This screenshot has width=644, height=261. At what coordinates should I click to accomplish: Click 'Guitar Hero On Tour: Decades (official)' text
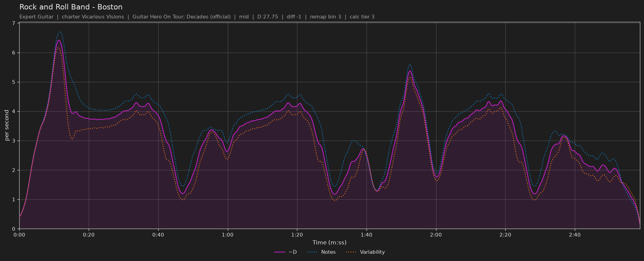[x=182, y=17]
